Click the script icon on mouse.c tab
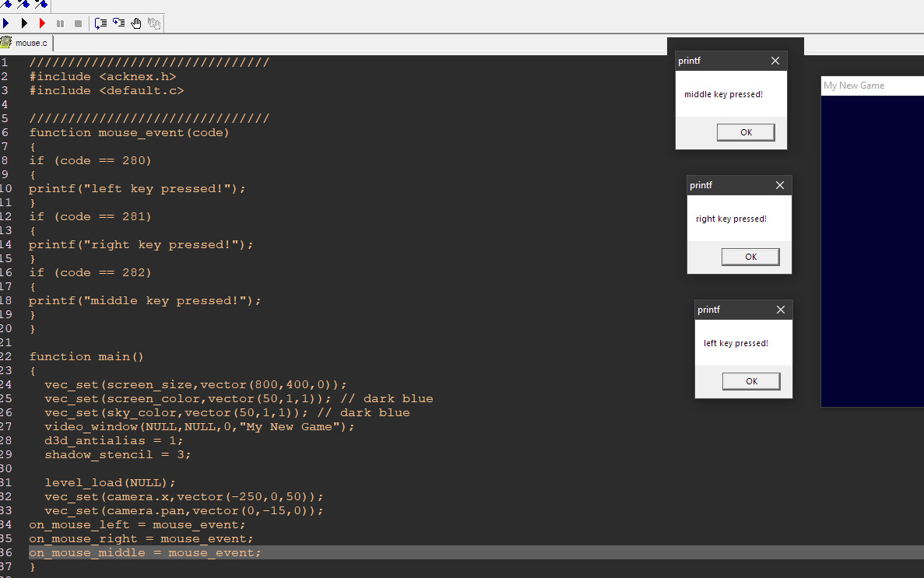The width and height of the screenshot is (924, 578). coord(6,43)
